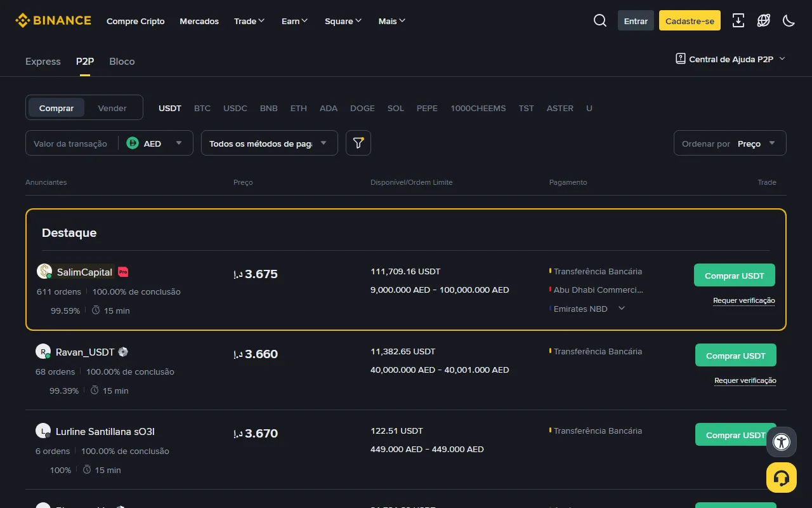Click the Binance logo
812x508 pixels.
click(53, 21)
